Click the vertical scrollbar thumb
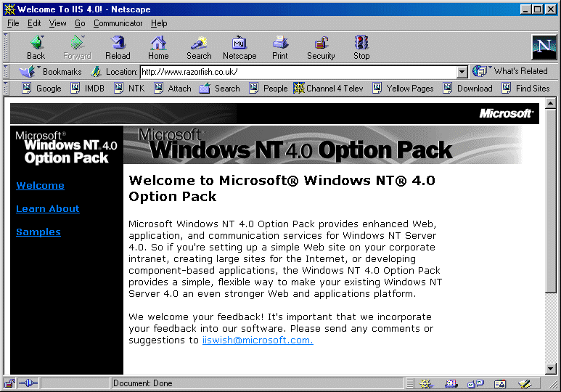Viewport: 561px width, 392px height. [x=550, y=200]
